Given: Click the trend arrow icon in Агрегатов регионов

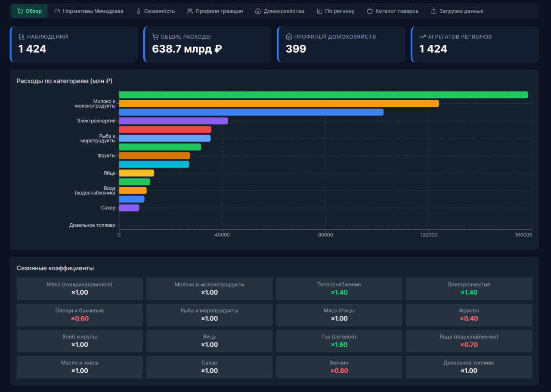Looking at the screenshot, I should pos(423,37).
